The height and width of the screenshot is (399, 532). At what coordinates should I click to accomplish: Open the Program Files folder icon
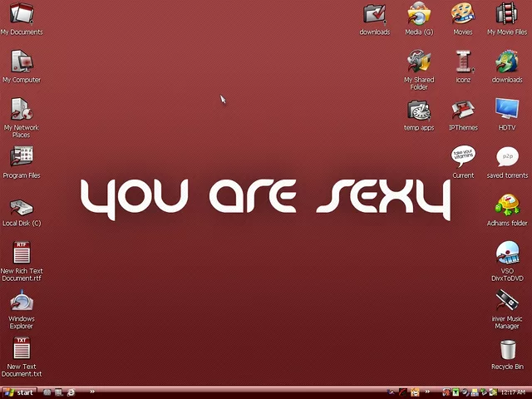(22, 162)
